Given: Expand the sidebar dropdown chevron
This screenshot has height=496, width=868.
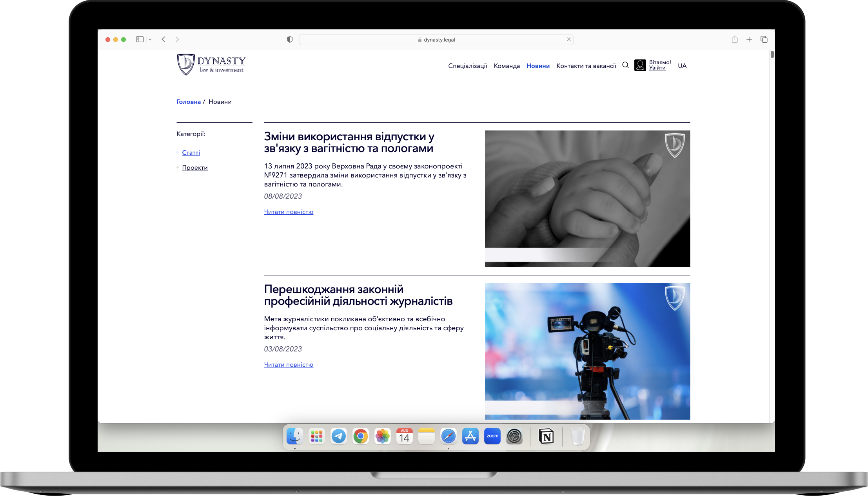Looking at the screenshot, I should (x=150, y=40).
